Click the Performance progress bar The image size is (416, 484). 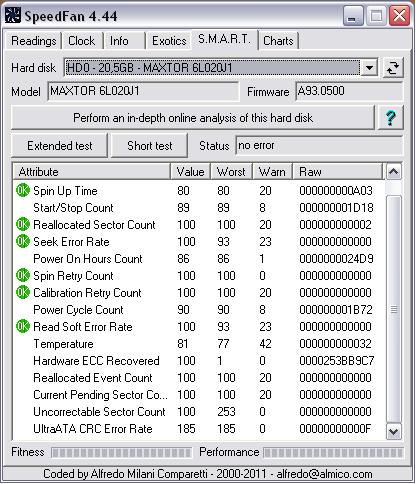333,452
